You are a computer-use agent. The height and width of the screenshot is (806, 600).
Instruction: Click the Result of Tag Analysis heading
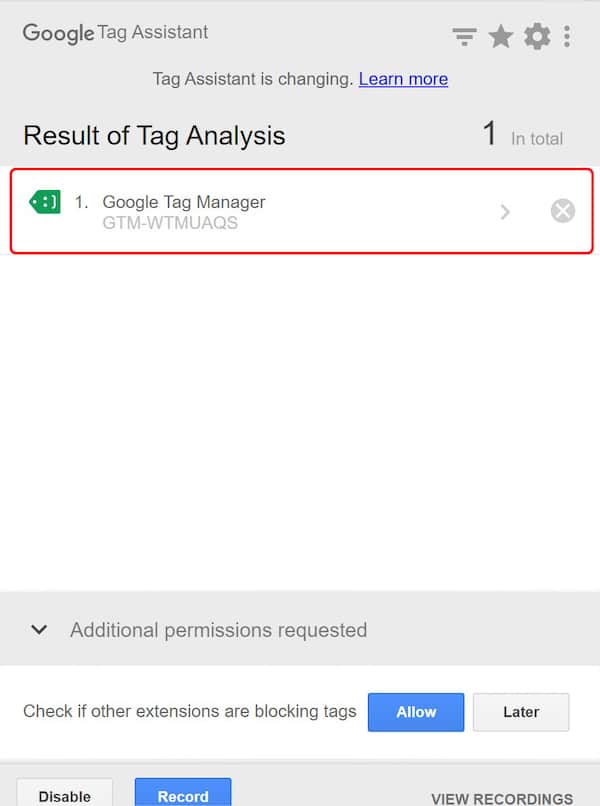tap(154, 136)
